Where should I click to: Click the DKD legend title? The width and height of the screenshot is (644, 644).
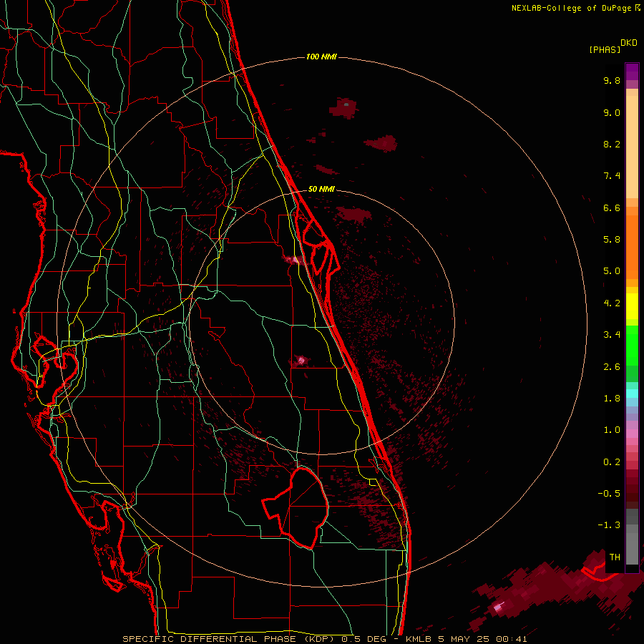click(629, 43)
